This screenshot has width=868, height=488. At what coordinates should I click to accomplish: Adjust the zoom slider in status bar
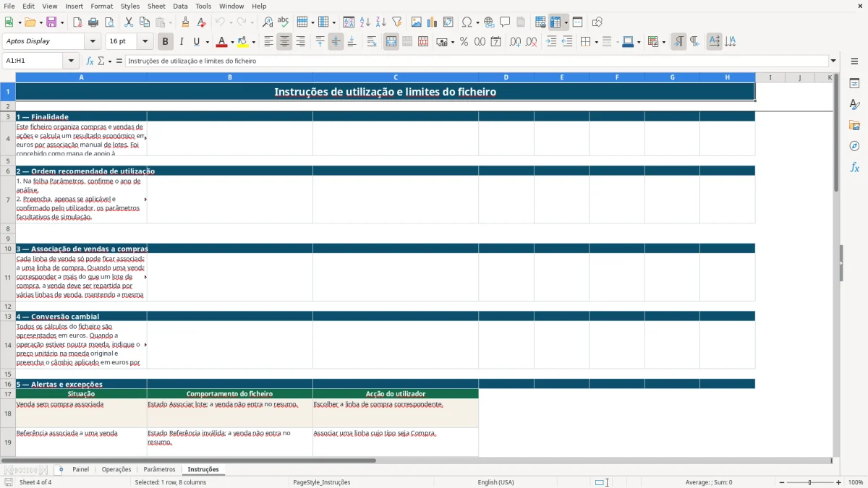coord(810,482)
